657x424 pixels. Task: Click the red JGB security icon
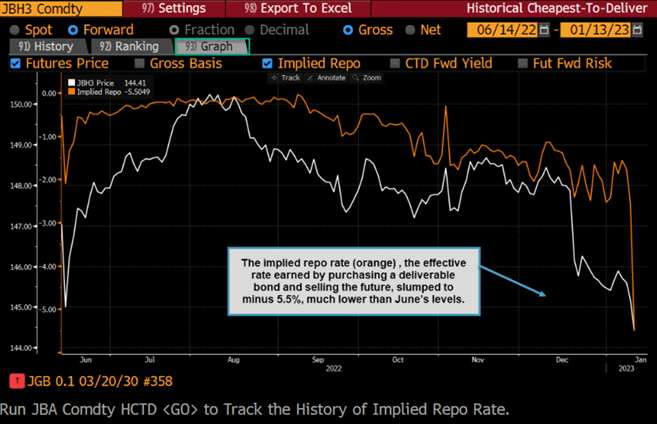[x=15, y=381]
